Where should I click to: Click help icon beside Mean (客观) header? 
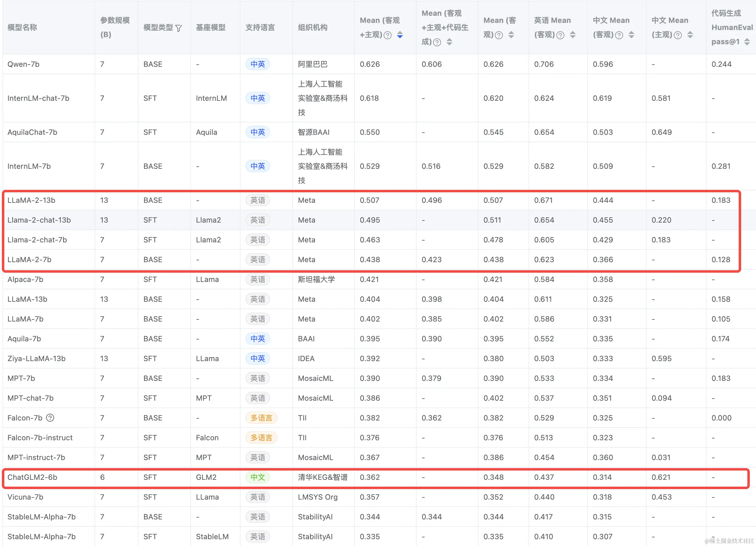coord(499,35)
